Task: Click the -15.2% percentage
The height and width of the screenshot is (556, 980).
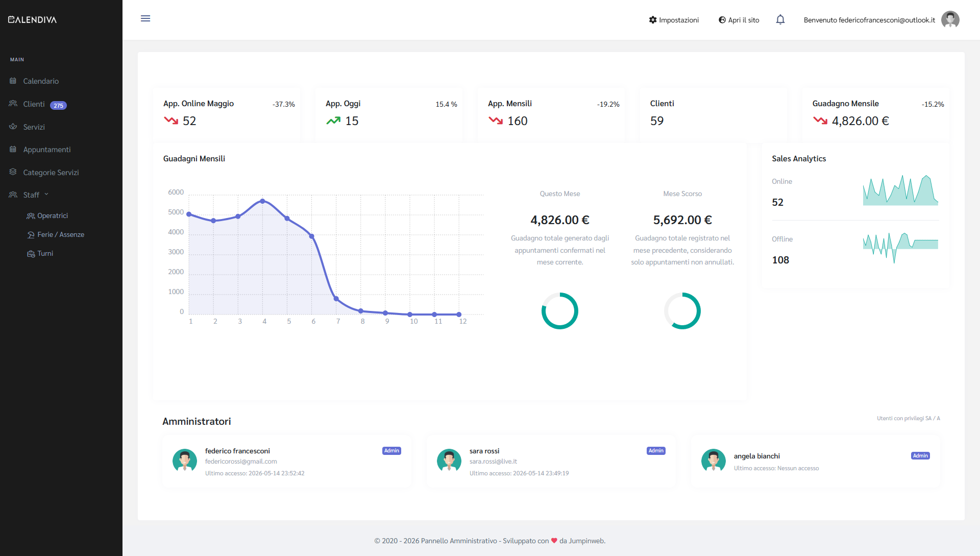Action: pos(933,104)
